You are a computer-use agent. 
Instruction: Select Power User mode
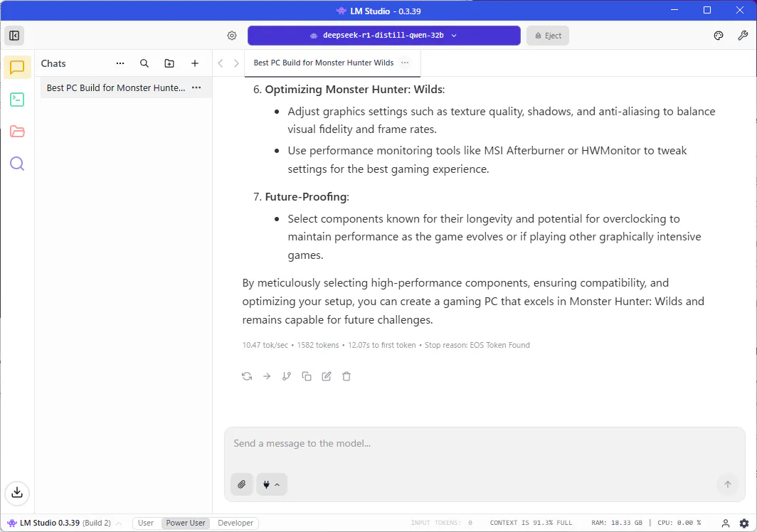click(x=186, y=523)
